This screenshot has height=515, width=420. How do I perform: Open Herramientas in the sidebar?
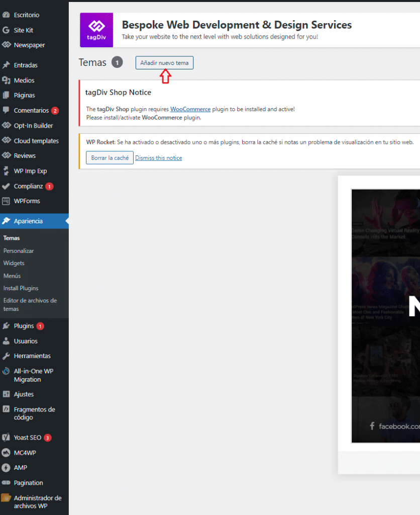tap(32, 356)
